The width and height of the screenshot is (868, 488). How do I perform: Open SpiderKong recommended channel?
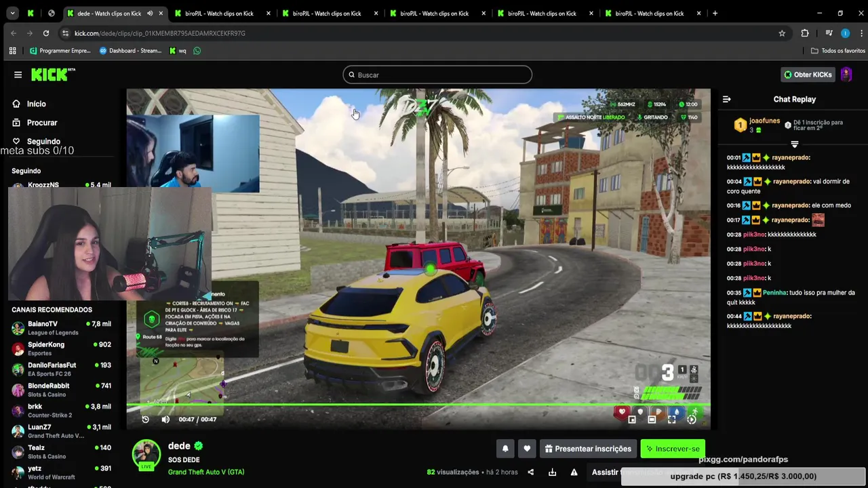click(61, 349)
